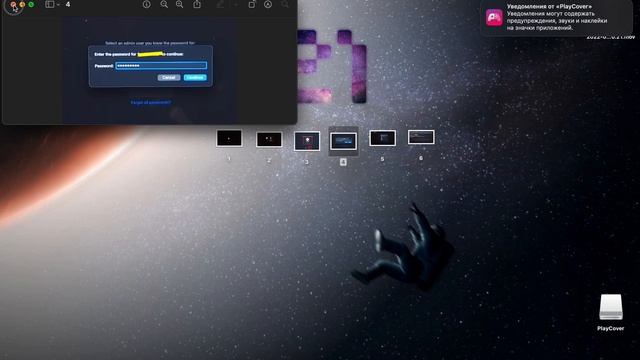Screen dimensions: 640x360
Task: Select thumbnail number 3
Action: coord(307,141)
